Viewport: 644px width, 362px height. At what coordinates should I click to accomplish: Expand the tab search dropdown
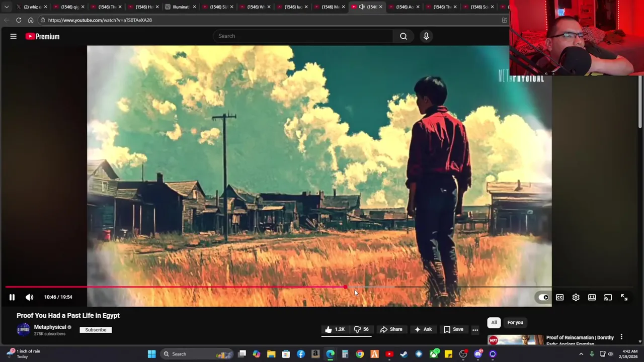(6, 7)
